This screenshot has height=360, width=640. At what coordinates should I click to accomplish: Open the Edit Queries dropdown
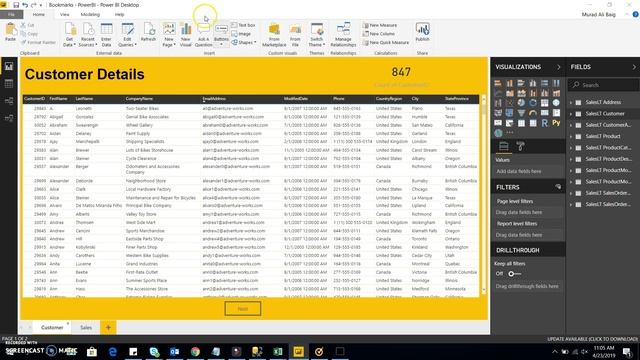127,35
